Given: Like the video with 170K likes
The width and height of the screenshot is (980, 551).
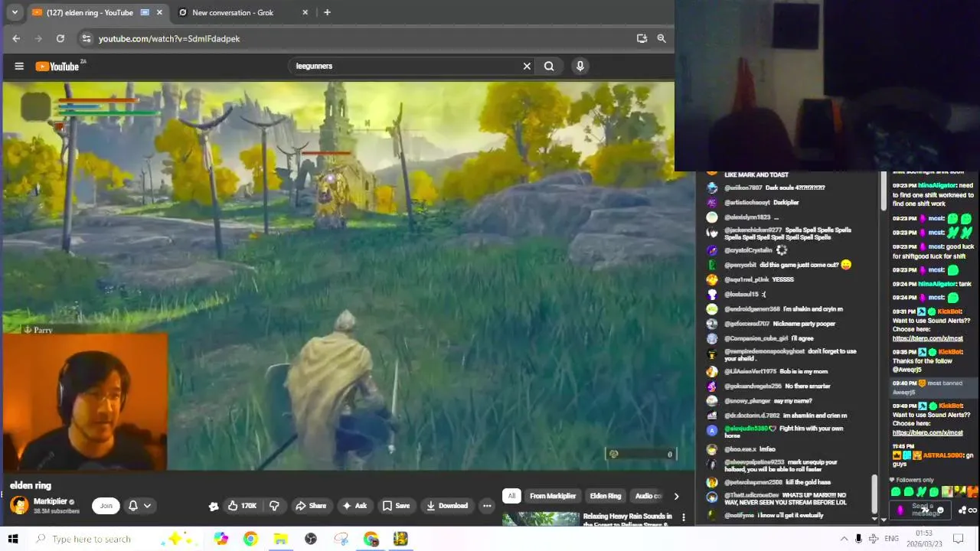Looking at the screenshot, I should click(x=243, y=506).
